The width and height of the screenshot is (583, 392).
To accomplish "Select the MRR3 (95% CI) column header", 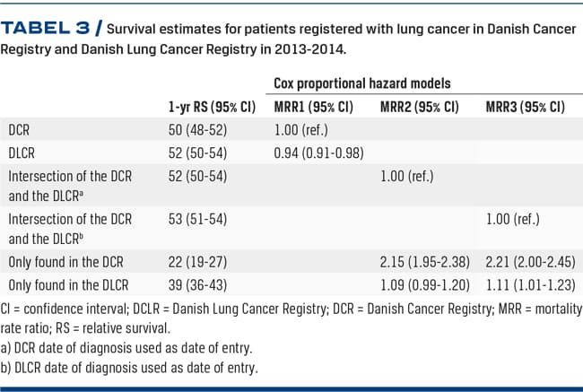I will 525,107.
